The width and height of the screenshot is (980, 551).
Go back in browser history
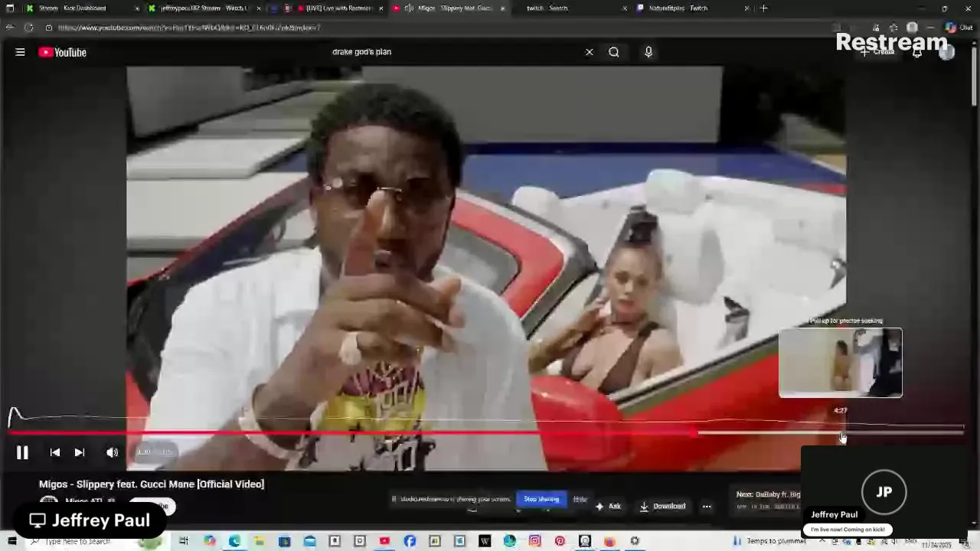[10, 28]
